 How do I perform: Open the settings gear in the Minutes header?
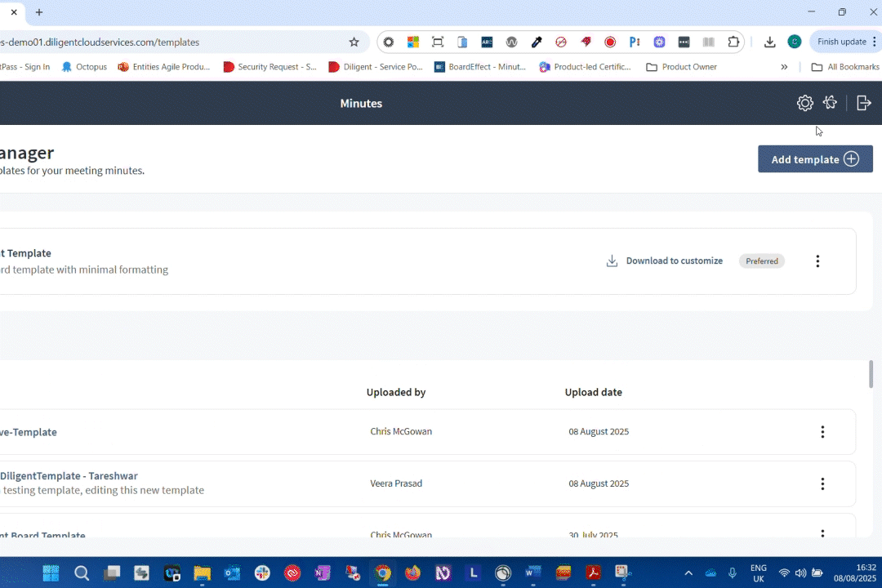coord(804,103)
